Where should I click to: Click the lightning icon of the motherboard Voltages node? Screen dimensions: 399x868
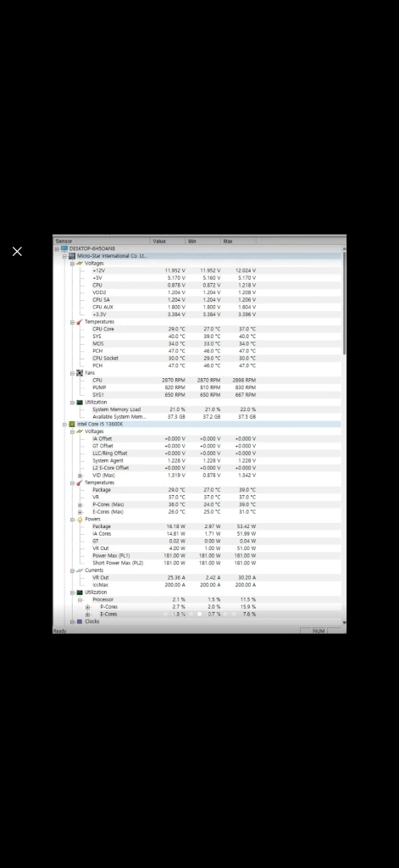pos(80,264)
